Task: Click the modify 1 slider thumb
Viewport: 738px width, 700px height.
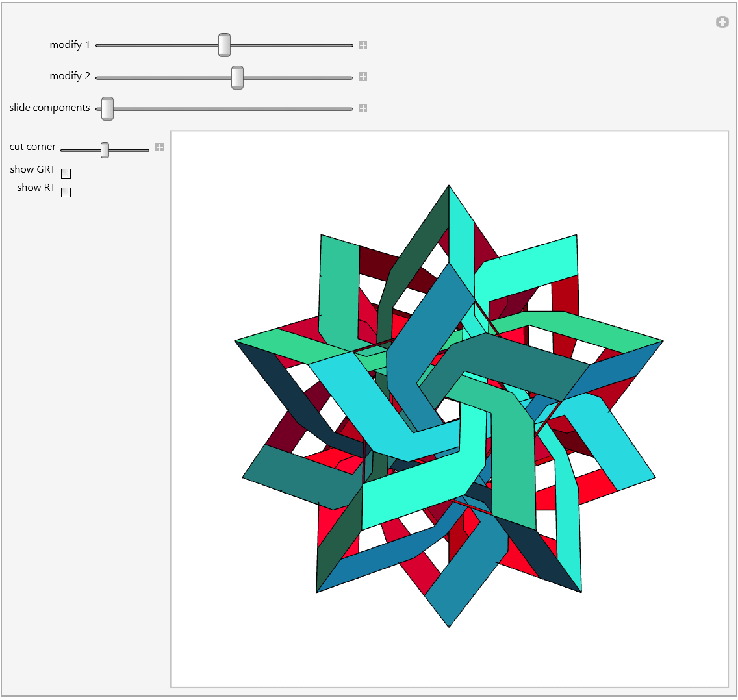Action: pyautogui.click(x=225, y=45)
